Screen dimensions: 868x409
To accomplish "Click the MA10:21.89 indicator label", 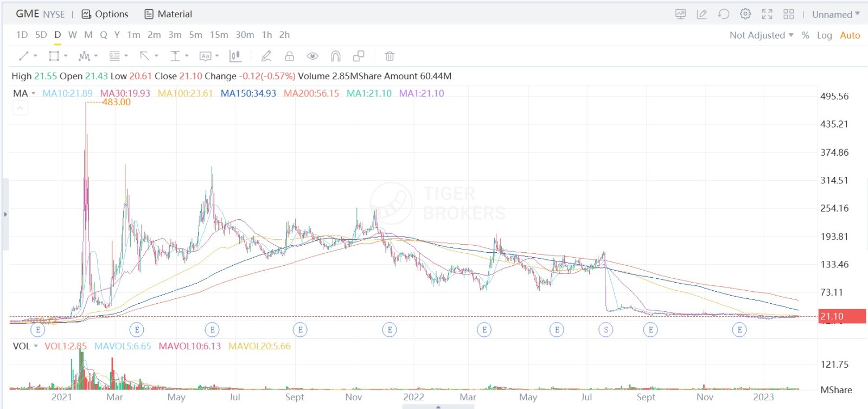I will click(x=67, y=93).
